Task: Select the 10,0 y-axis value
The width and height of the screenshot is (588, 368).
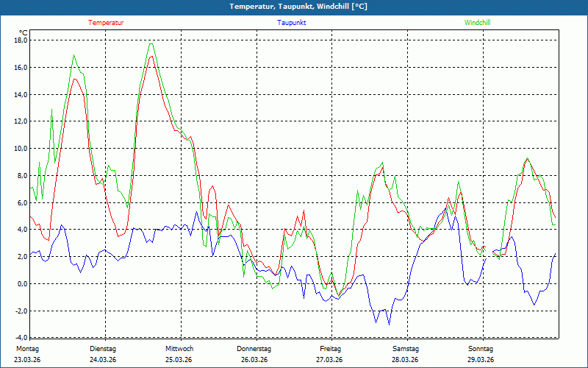Action: (21, 149)
